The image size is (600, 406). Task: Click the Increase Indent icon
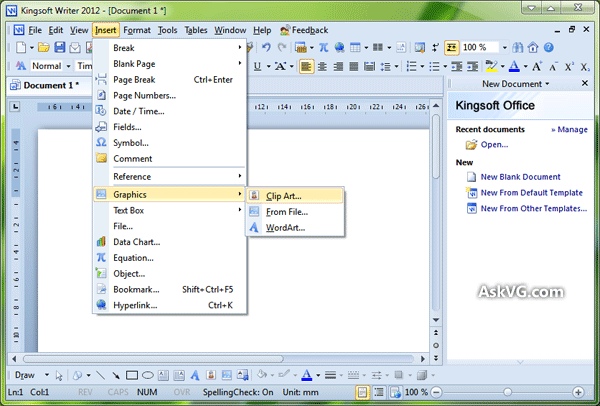[473, 67]
